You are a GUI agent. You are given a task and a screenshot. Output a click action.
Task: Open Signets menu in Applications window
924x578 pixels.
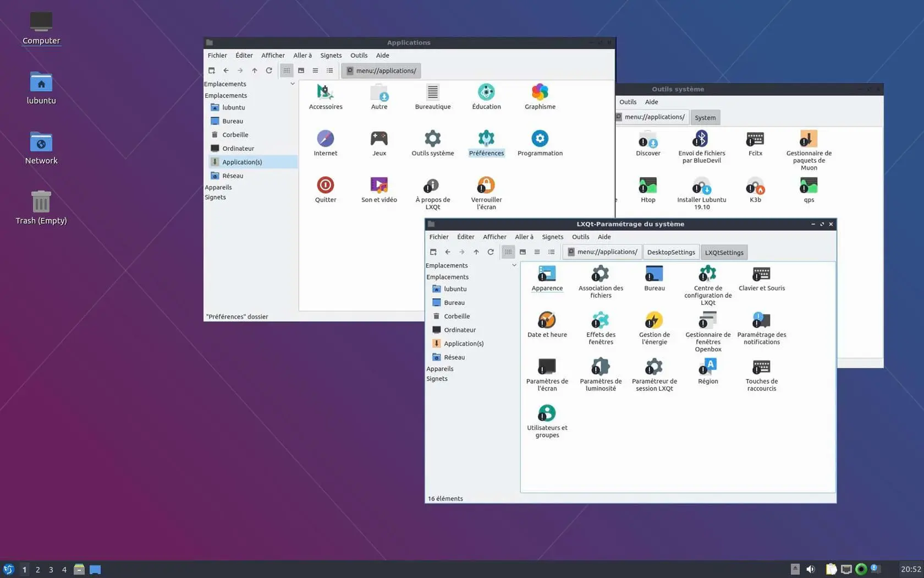(x=331, y=56)
